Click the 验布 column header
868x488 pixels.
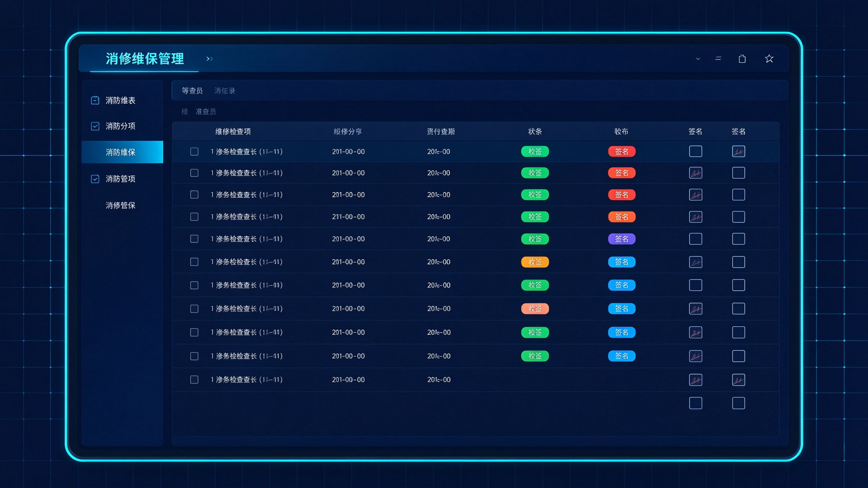(621, 131)
